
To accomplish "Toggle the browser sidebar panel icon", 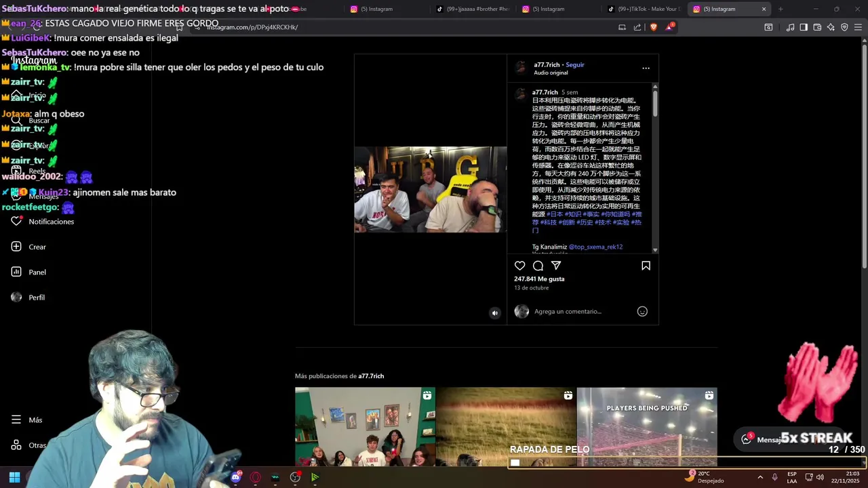I will [x=804, y=27].
